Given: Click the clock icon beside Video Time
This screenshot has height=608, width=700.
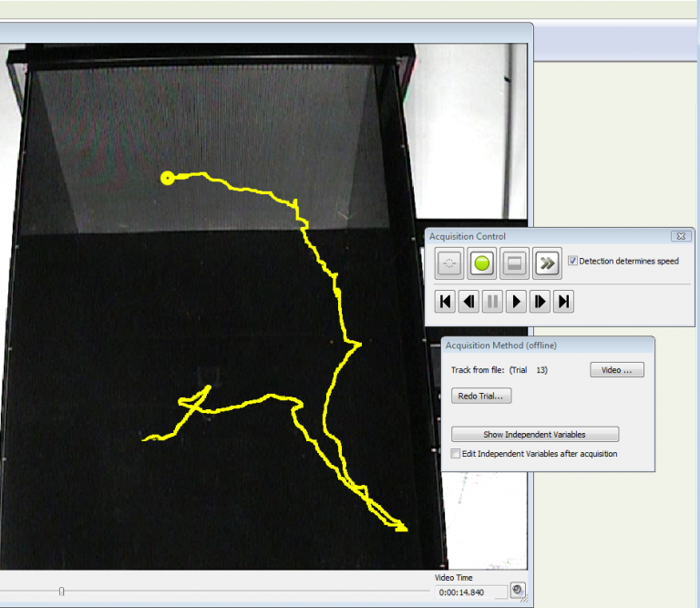Looking at the screenshot, I should tap(518, 591).
